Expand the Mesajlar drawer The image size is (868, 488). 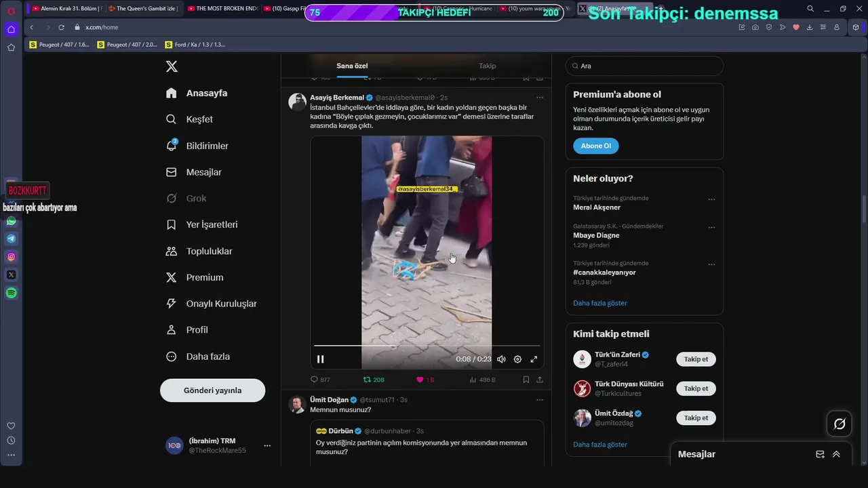click(836, 454)
